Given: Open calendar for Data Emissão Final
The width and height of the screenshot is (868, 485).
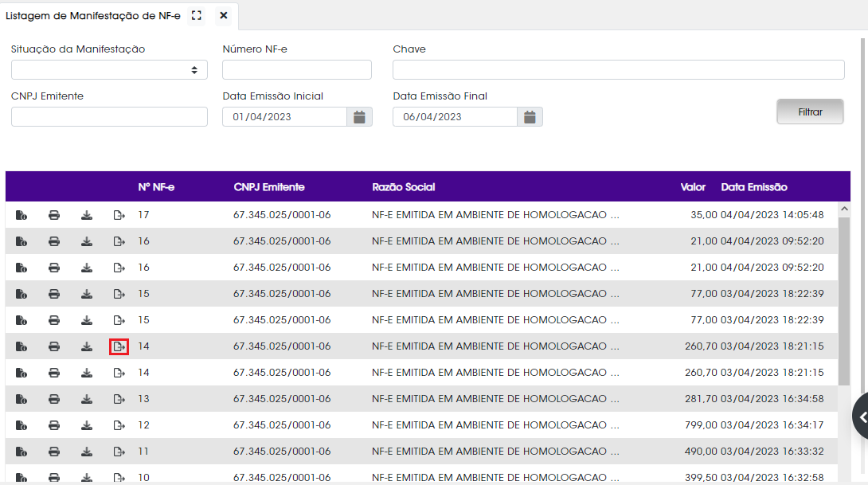Looking at the screenshot, I should pos(530,117).
